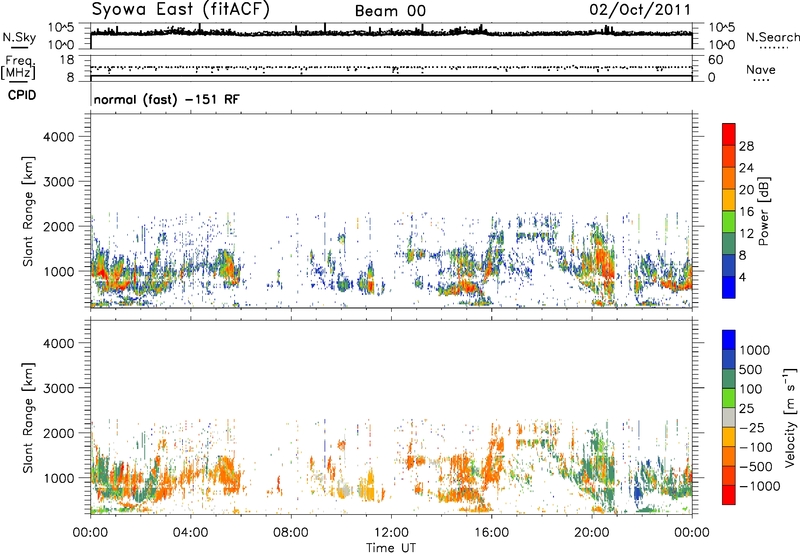The height and width of the screenshot is (554, 800).
Task: Click the sky noise trace panel at top
Action: pos(391,36)
